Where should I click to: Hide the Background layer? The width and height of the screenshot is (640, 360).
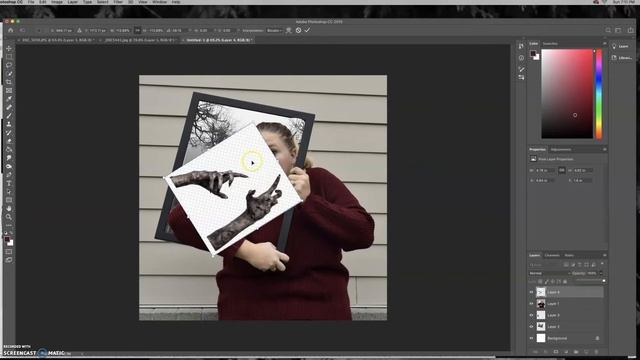pyautogui.click(x=531, y=338)
